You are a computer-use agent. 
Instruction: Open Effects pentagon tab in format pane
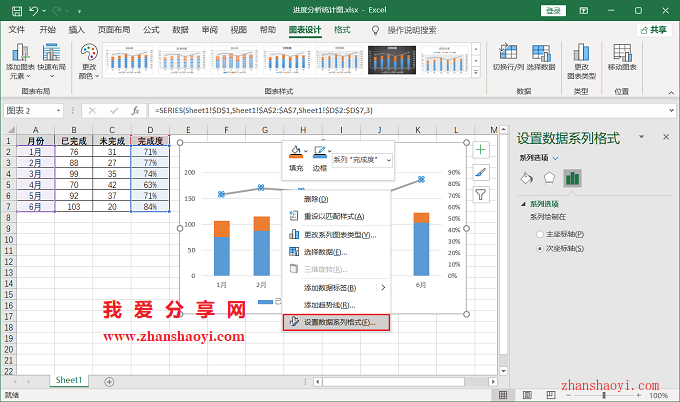[x=549, y=178]
